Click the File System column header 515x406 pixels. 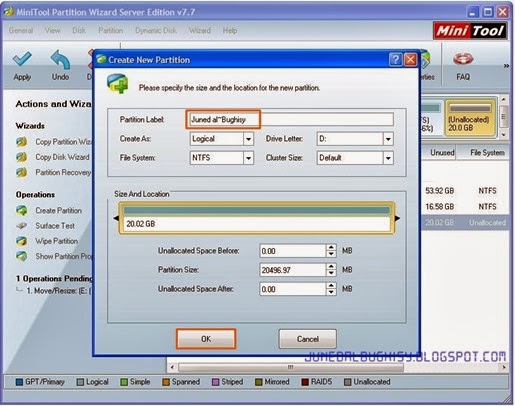coord(487,153)
